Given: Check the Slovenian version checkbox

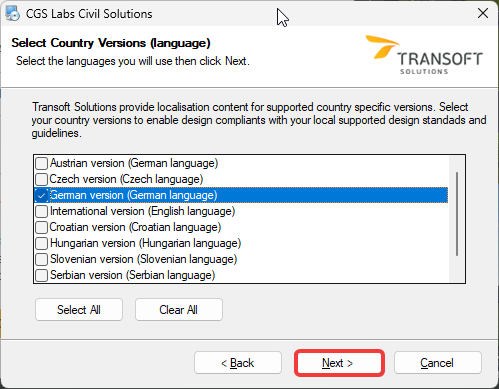Looking at the screenshot, I should pyautogui.click(x=41, y=259).
